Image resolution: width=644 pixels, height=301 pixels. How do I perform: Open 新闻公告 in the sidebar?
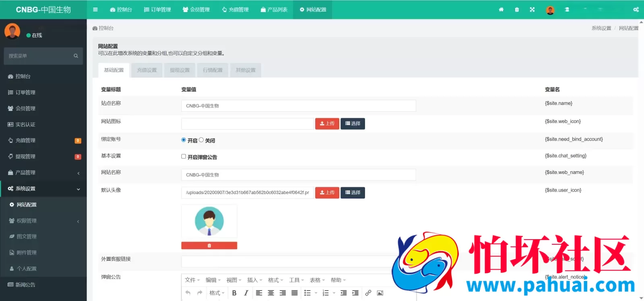click(x=43, y=285)
